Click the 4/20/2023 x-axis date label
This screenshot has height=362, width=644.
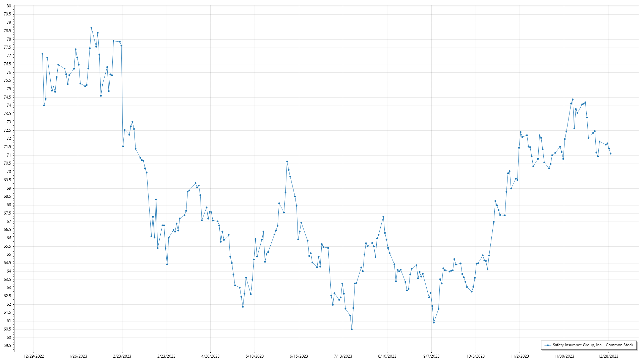(x=210, y=356)
